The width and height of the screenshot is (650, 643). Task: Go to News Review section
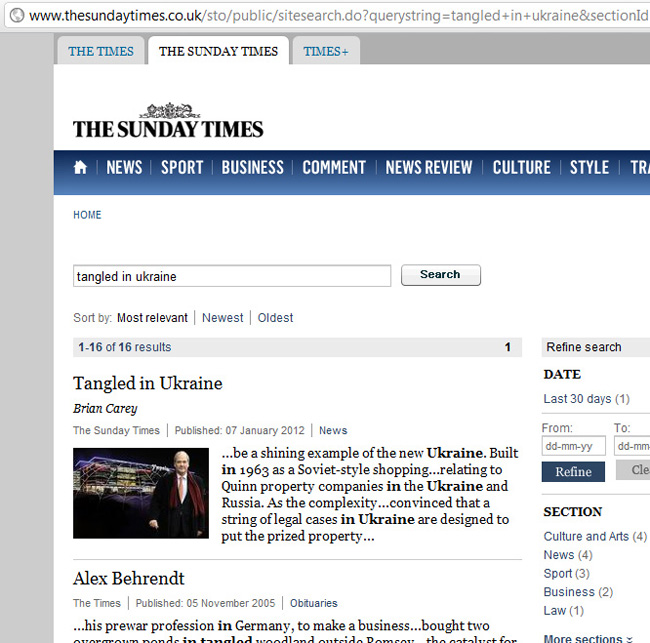[429, 167]
